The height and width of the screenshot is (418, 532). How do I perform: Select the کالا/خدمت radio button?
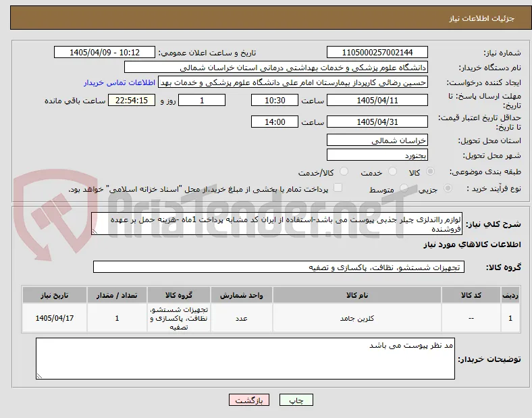tap(344, 172)
